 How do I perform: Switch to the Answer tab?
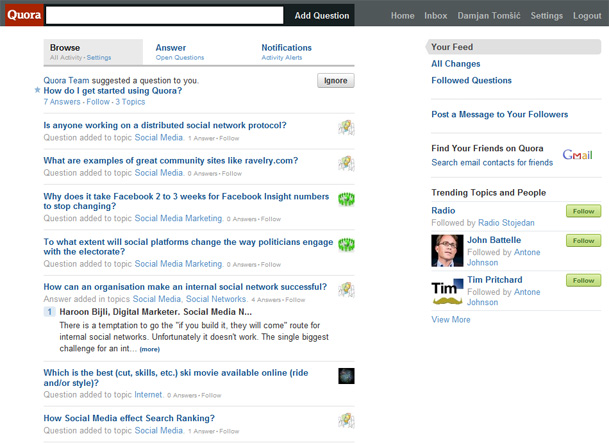coord(171,47)
